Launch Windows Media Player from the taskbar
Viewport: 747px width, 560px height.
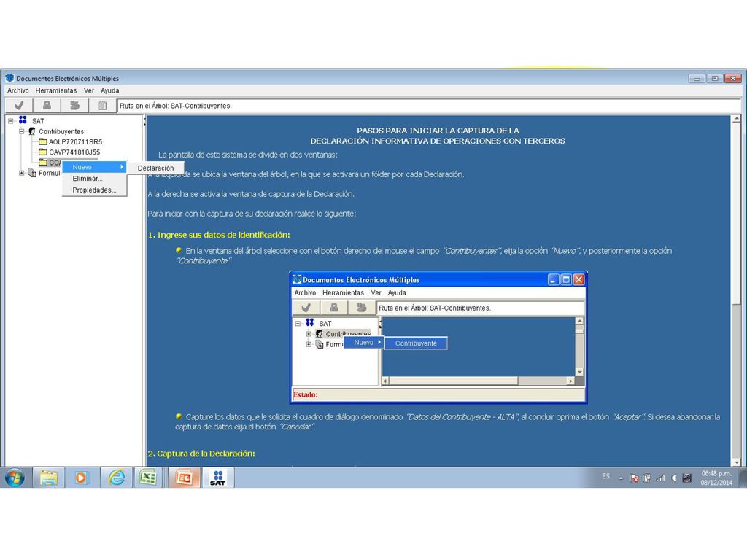81,477
